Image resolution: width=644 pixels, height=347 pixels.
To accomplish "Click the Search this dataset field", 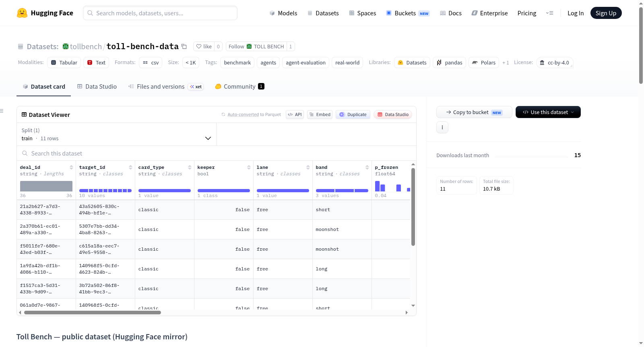I will click(217, 154).
